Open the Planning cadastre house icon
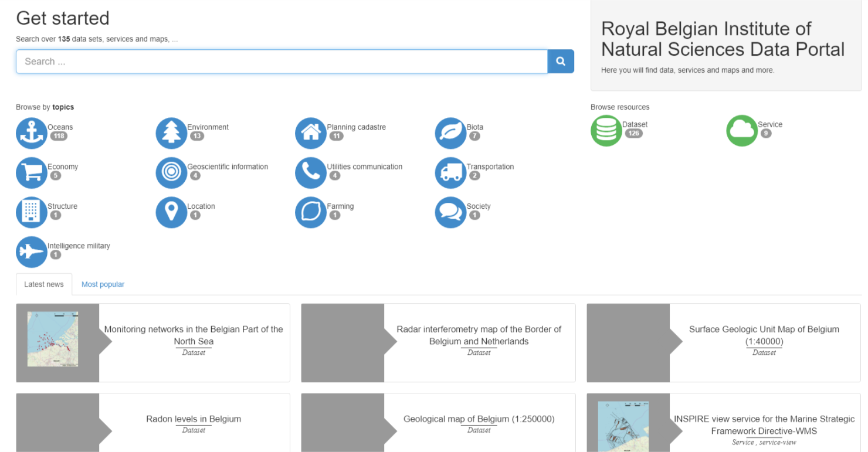 click(311, 133)
